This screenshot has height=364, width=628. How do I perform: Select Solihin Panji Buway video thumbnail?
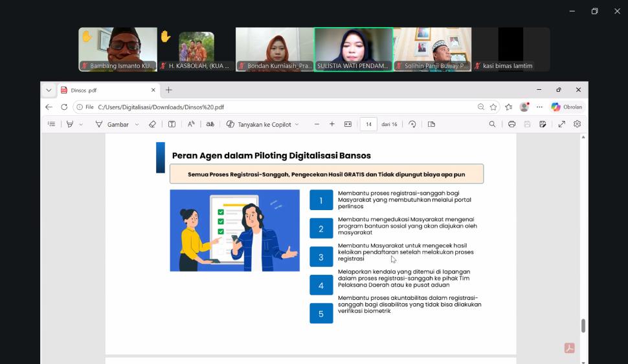[x=432, y=49]
